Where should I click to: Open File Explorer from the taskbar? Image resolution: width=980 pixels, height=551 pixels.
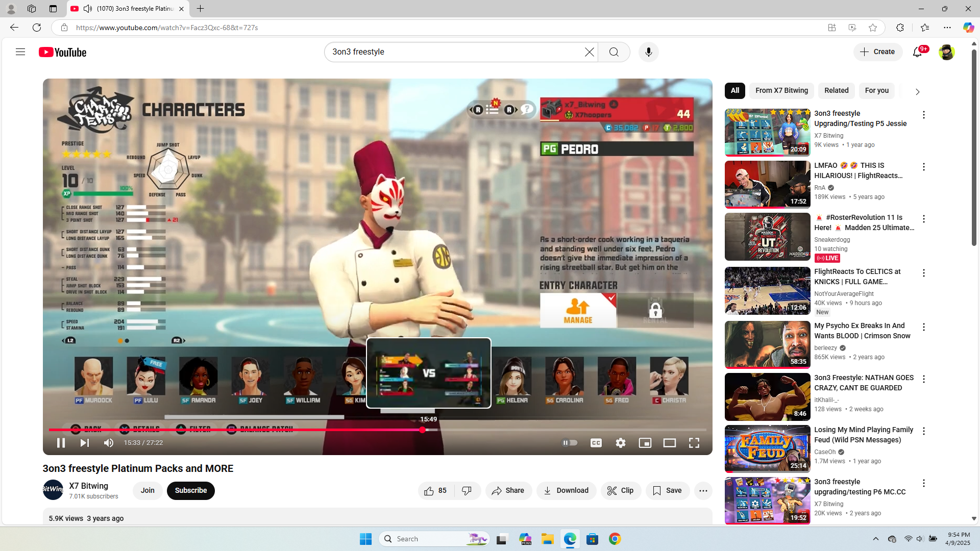[x=548, y=539]
